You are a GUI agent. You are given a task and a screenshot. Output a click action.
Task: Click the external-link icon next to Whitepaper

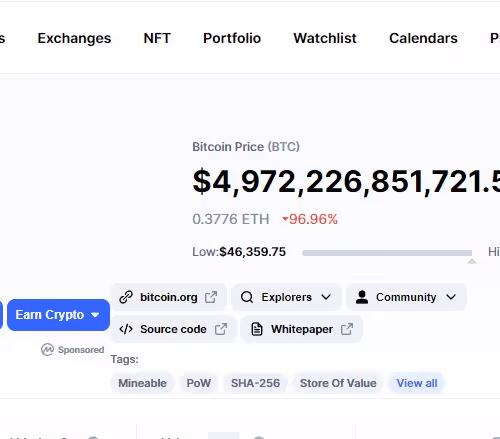(347, 329)
